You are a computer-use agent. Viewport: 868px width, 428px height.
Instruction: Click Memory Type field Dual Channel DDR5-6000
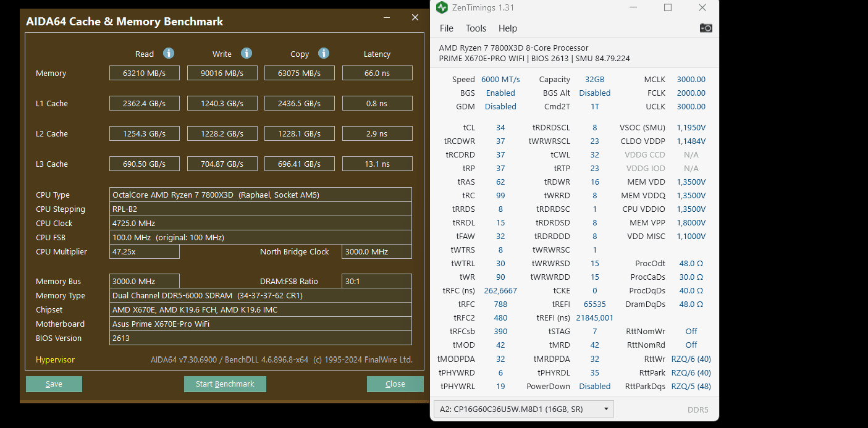(x=261, y=295)
